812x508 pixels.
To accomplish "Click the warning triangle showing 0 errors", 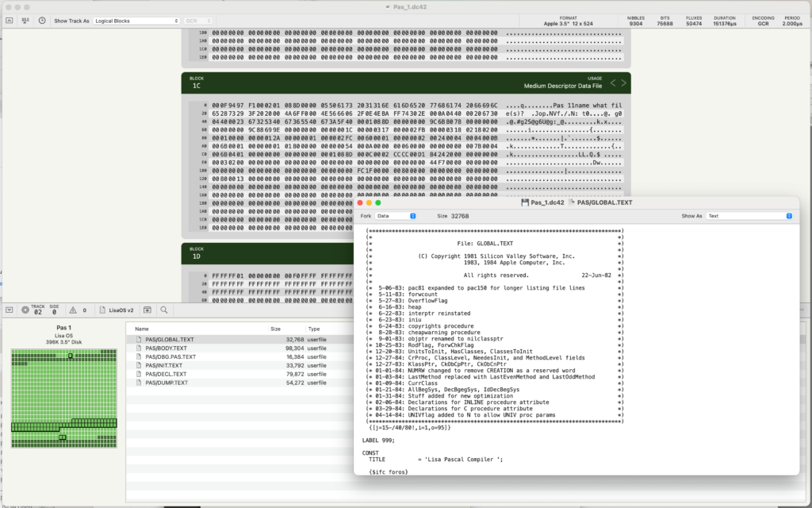I will [x=75, y=310].
